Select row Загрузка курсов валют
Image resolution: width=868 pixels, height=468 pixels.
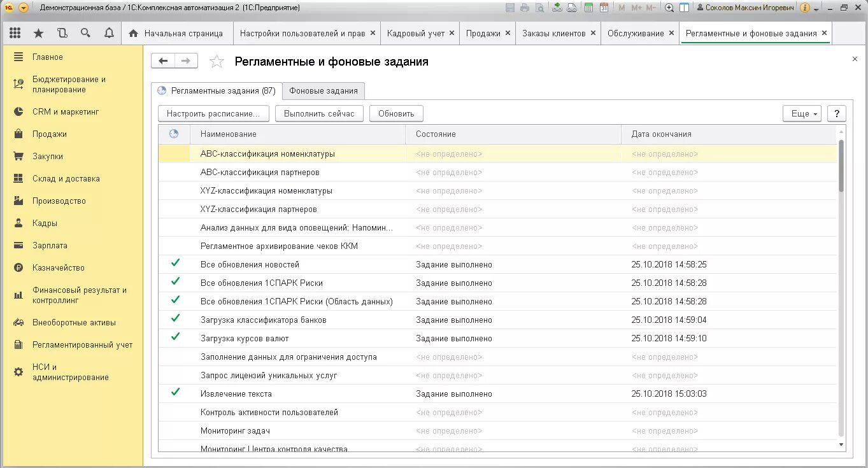pyautogui.click(x=497, y=338)
